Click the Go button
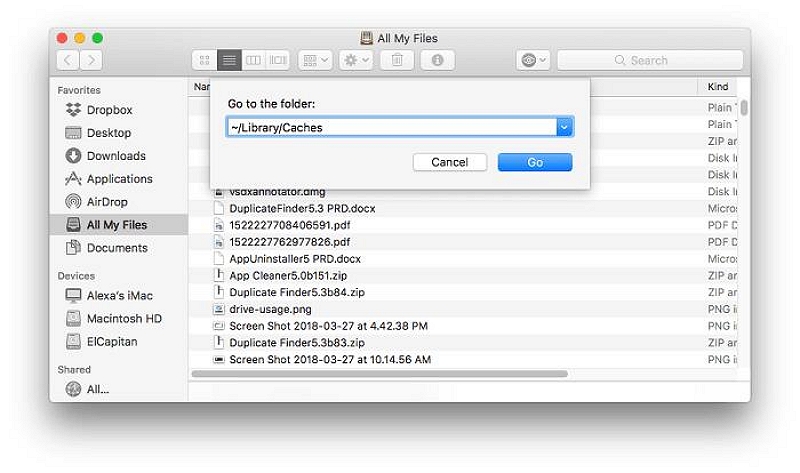800x473 pixels. point(535,162)
